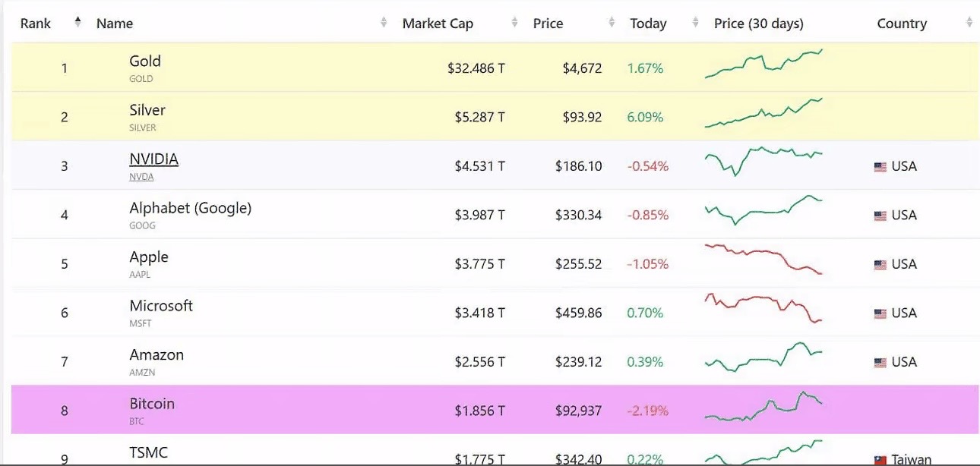980x466 pixels.
Task: Click the Country column header label
Action: coord(901,24)
